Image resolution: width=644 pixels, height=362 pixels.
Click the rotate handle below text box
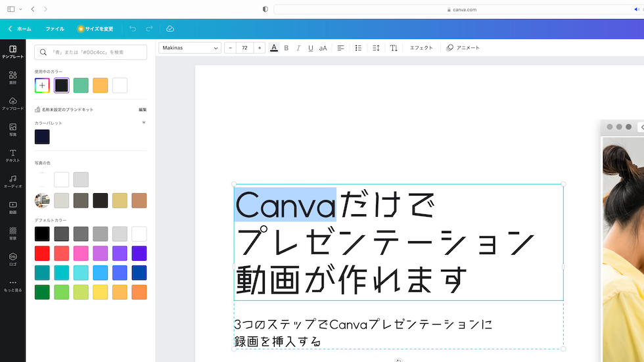click(398, 361)
